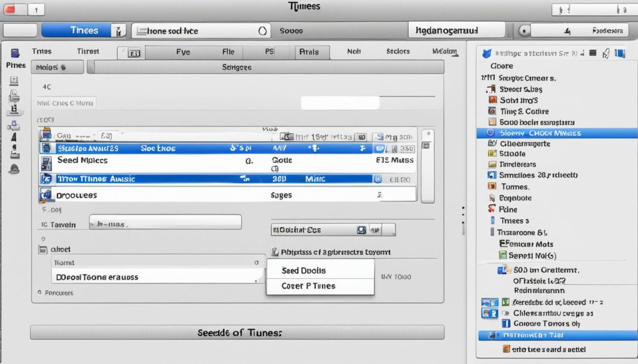The width and height of the screenshot is (638, 364).
Task: Click the McOlm label at top right
Action: (x=445, y=51)
